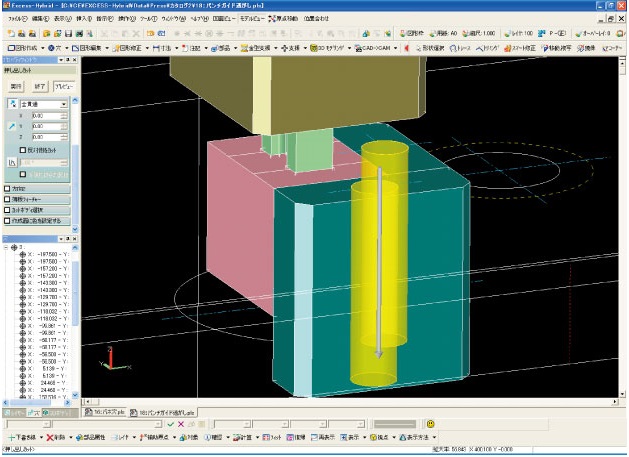Image resolution: width=629 pixels, height=457 pixels.
Task: Click the save icon in the top toolbar
Action: click(x=66, y=33)
